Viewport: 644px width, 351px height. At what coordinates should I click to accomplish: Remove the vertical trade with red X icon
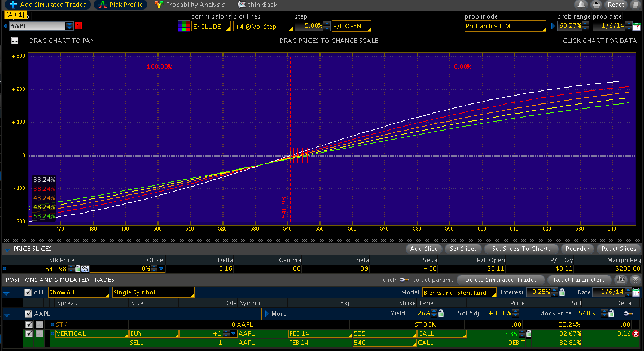[x=636, y=333]
